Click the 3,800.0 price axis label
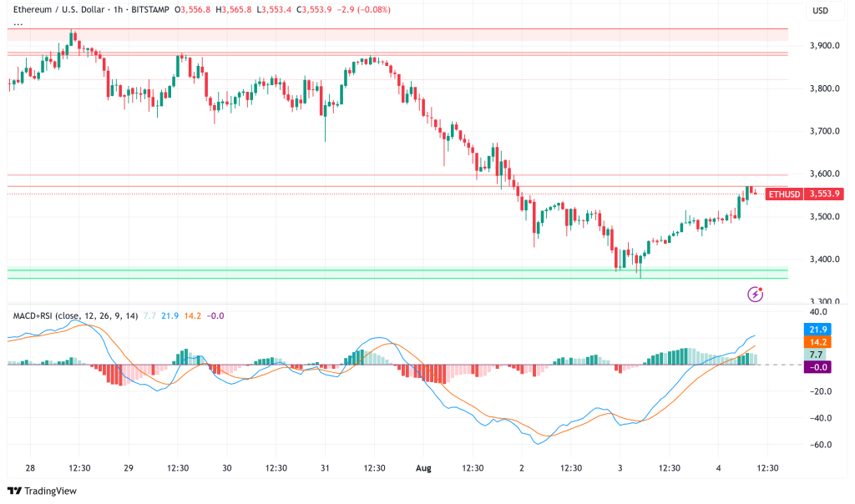The width and height of the screenshot is (855, 504). pyautogui.click(x=824, y=88)
